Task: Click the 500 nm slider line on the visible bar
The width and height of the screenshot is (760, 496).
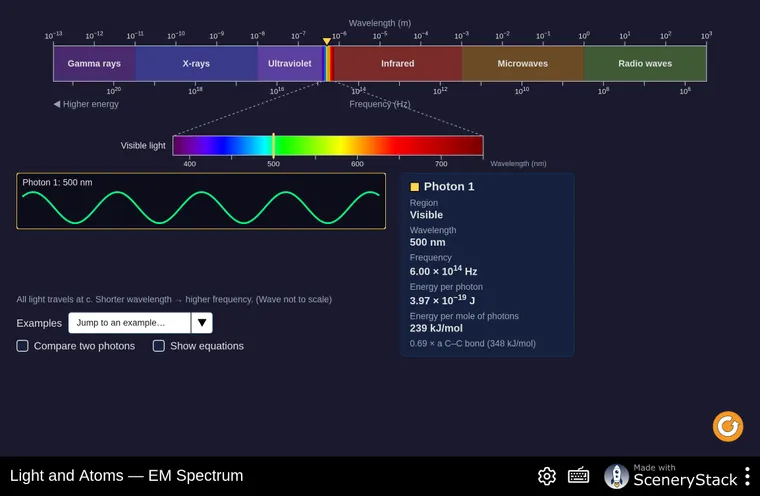Action: click(273, 145)
